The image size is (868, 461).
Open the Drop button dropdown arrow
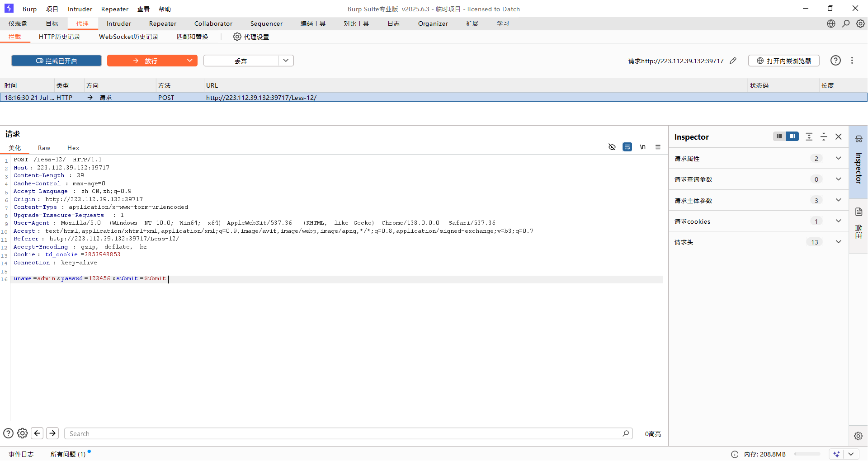tap(286, 61)
